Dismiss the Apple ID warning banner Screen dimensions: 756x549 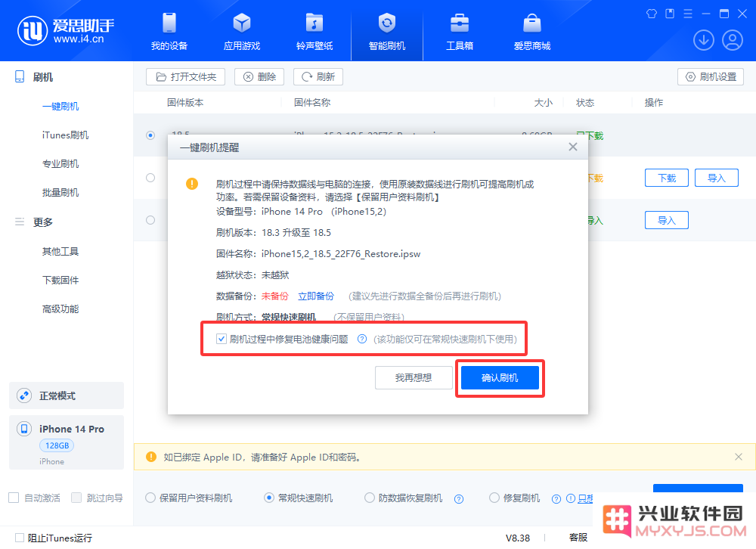tap(738, 457)
